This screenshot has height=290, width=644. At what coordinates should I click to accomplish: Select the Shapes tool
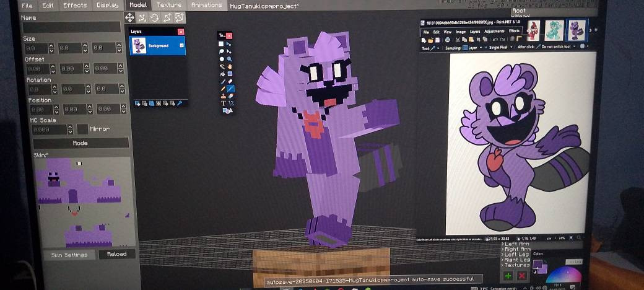(227, 110)
